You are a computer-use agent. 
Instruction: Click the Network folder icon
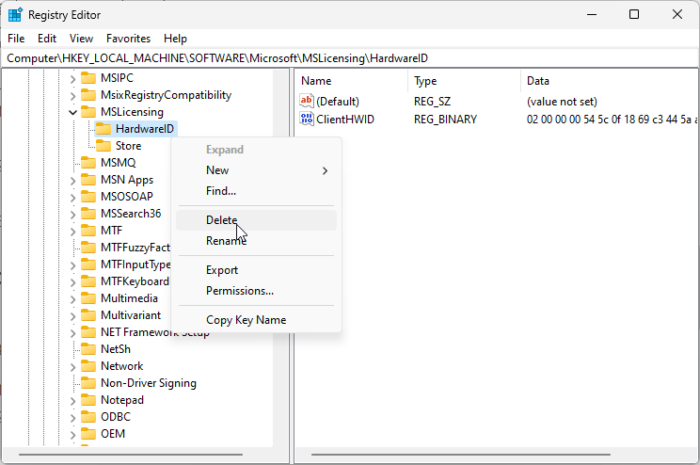click(88, 366)
